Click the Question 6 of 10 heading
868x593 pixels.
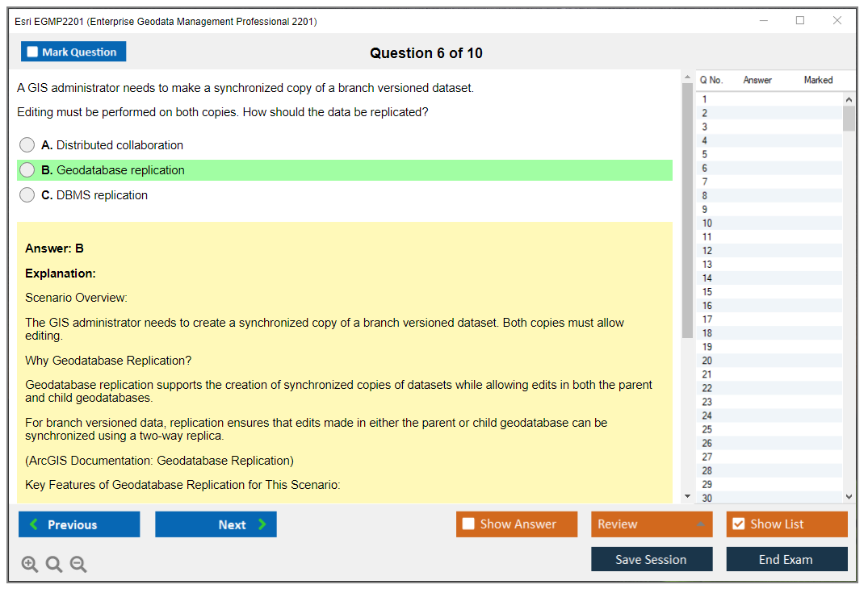426,53
